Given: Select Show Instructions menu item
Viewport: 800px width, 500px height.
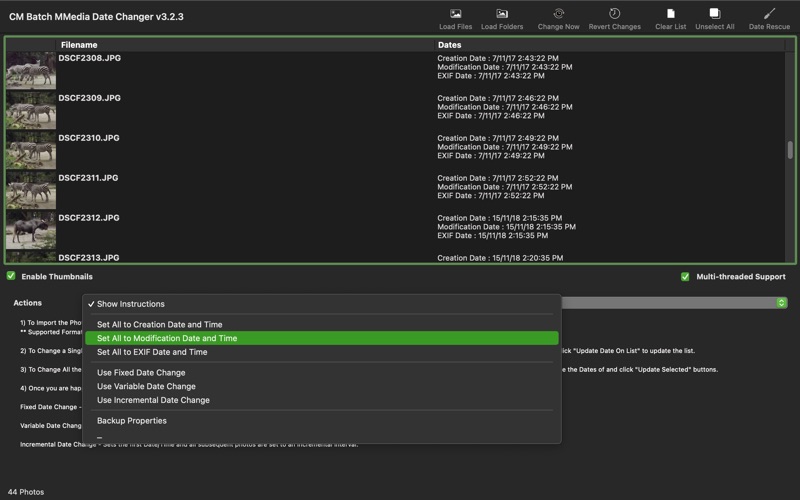Looking at the screenshot, I should (x=321, y=304).
